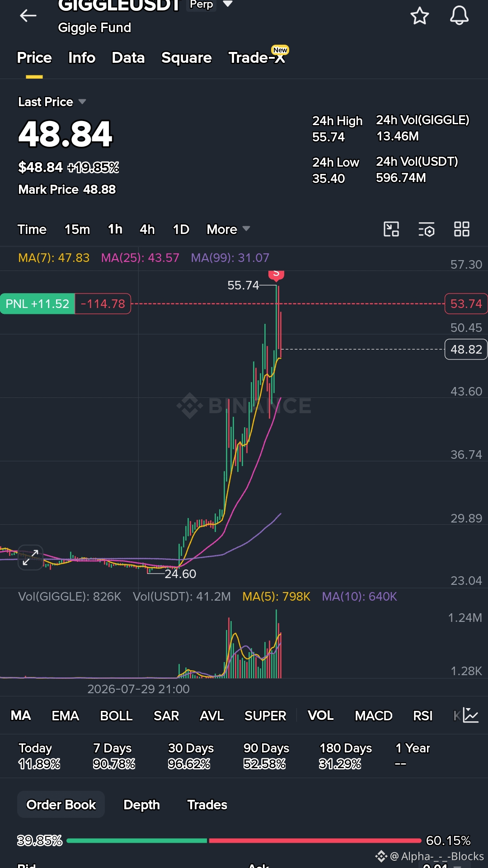Expand the GIGGLEUSDT Perp pair selector arrow
The height and width of the screenshot is (868, 488).
(228, 4)
